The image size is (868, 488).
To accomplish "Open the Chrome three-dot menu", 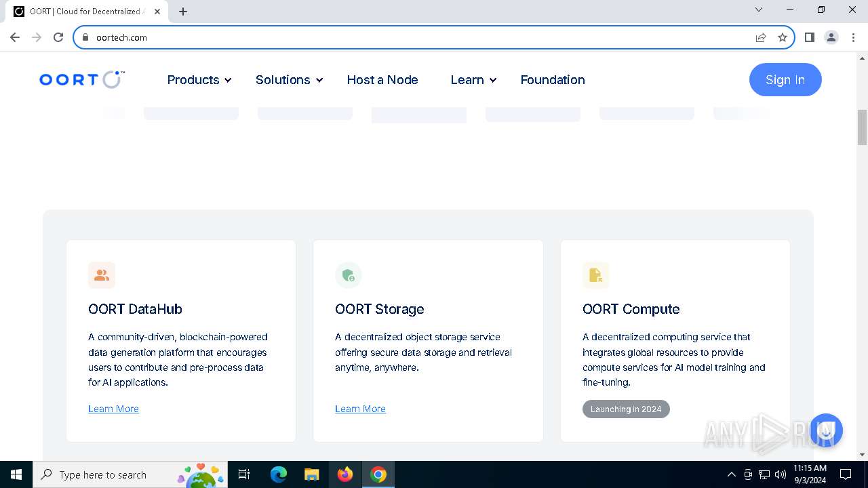I will 852,37.
